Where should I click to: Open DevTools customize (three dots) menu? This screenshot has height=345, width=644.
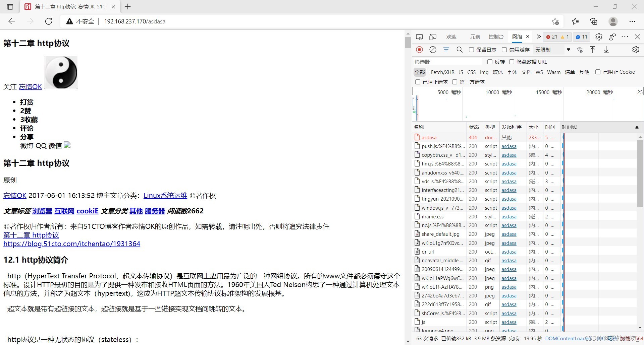click(x=625, y=37)
